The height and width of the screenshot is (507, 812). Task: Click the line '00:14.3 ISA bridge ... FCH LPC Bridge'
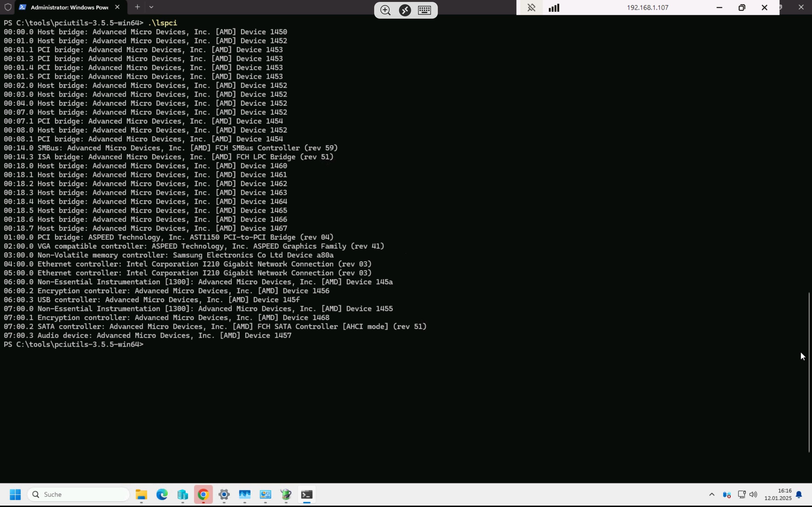pyautogui.click(x=169, y=157)
